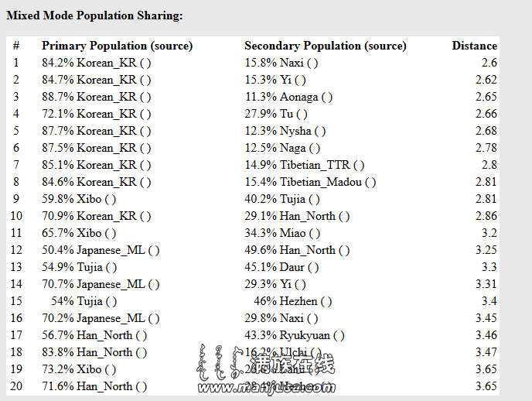Click the 50.4% Japanese_ML cell in row 12
Image resolution: width=532 pixels, height=401 pixels.
[101, 250]
